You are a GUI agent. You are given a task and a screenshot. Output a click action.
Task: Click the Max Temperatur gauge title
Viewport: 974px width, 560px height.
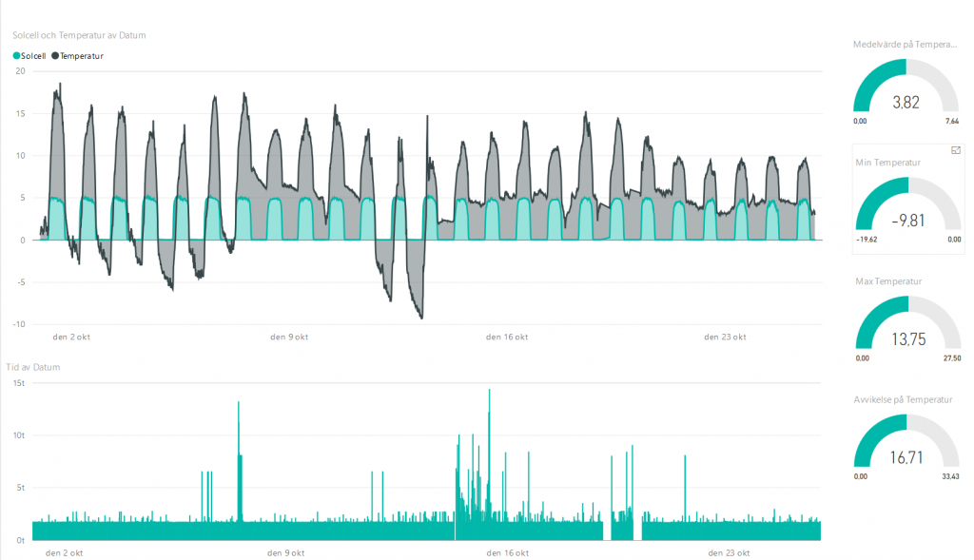(888, 281)
